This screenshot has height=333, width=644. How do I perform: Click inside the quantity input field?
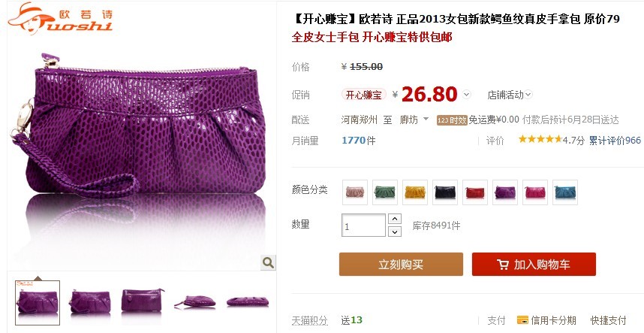[x=363, y=226]
